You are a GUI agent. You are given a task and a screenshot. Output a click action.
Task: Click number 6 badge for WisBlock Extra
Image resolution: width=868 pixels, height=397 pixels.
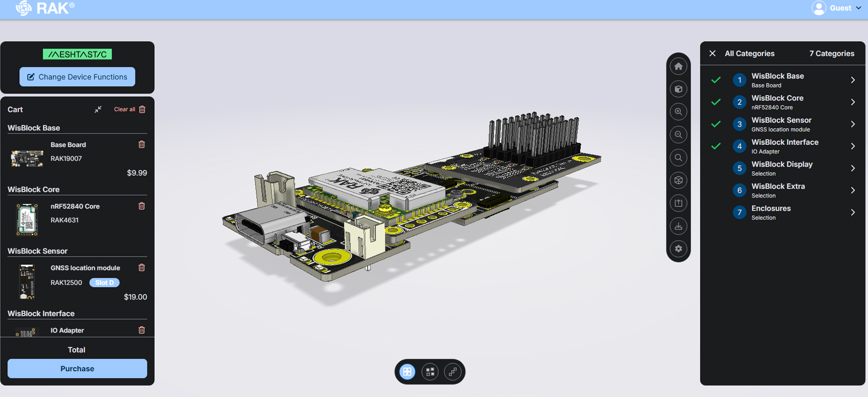(740, 191)
